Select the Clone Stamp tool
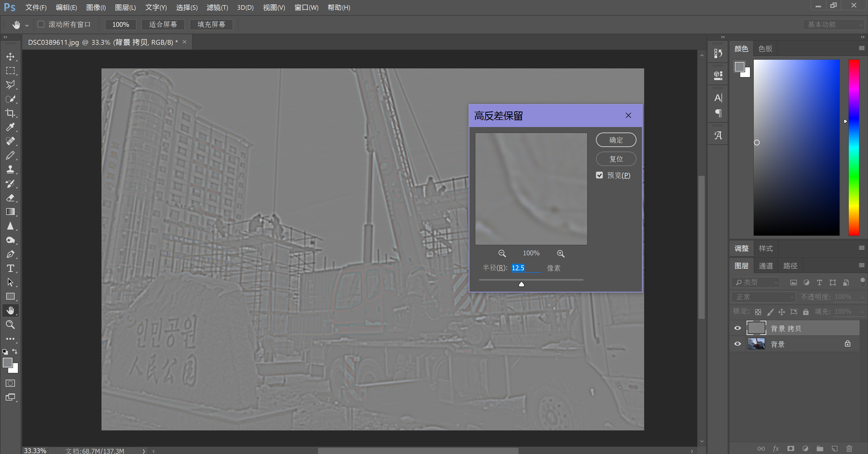This screenshot has height=454, width=868. tap(10, 169)
